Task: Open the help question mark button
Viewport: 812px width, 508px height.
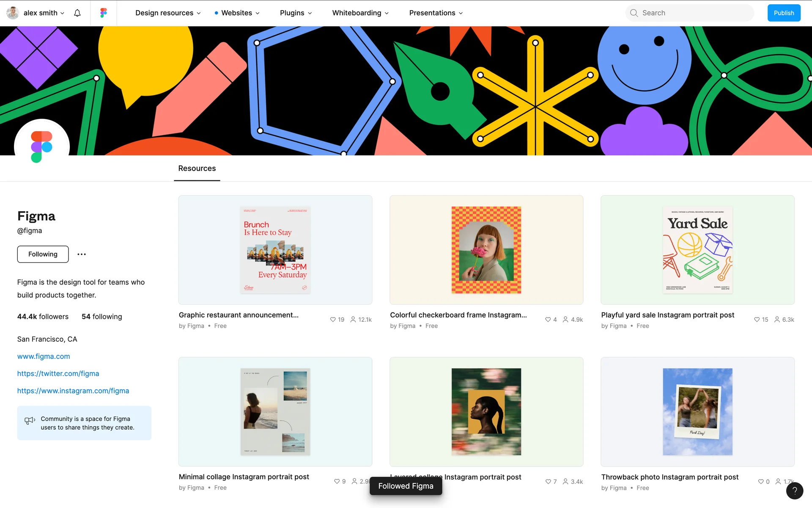Action: [x=794, y=491]
